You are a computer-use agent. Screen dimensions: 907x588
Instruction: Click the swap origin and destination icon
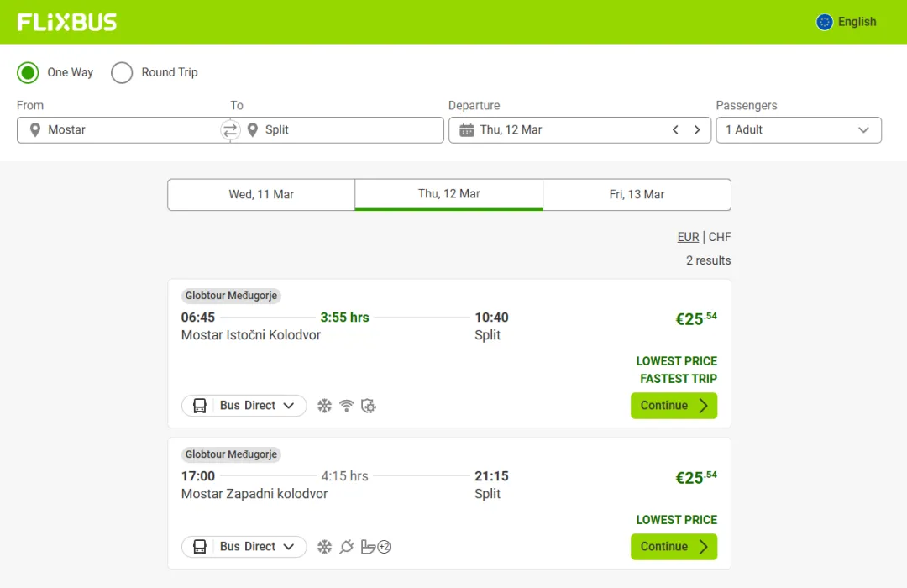click(x=230, y=130)
